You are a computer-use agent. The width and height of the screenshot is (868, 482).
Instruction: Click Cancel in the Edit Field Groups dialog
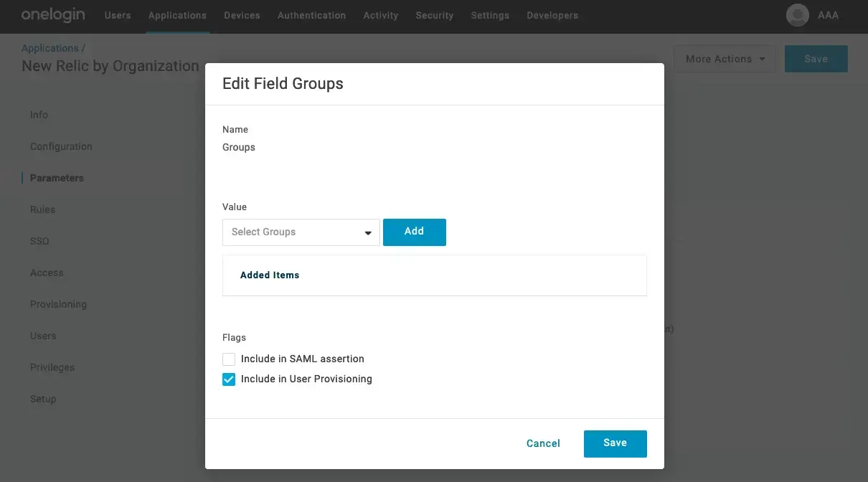pyautogui.click(x=543, y=443)
